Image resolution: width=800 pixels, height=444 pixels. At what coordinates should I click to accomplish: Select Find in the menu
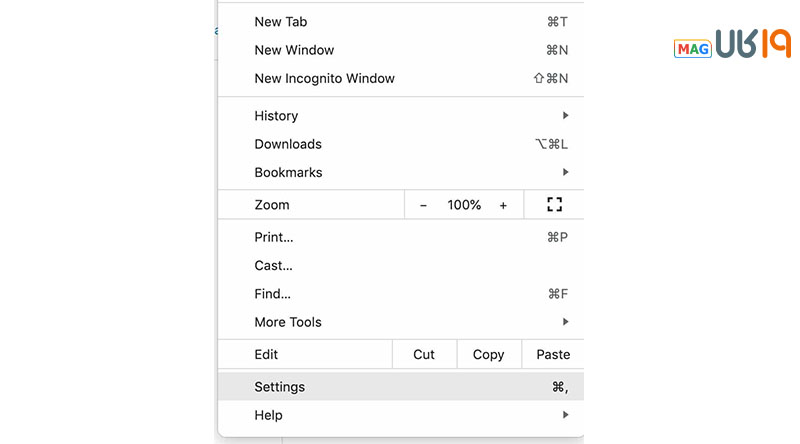click(x=272, y=294)
